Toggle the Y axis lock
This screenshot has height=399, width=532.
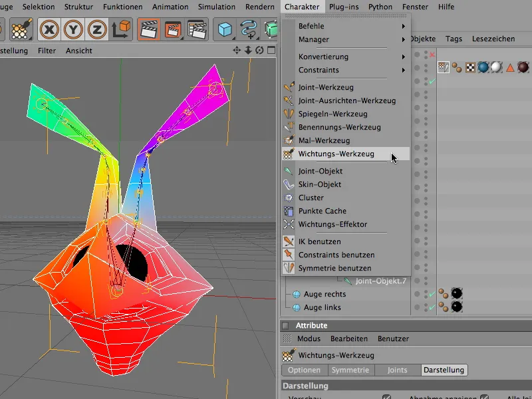point(73,29)
